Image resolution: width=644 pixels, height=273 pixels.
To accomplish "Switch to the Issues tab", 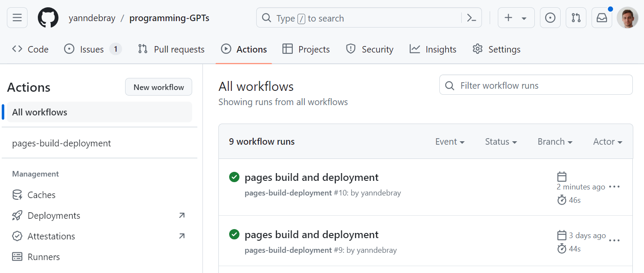I will click(x=92, y=49).
